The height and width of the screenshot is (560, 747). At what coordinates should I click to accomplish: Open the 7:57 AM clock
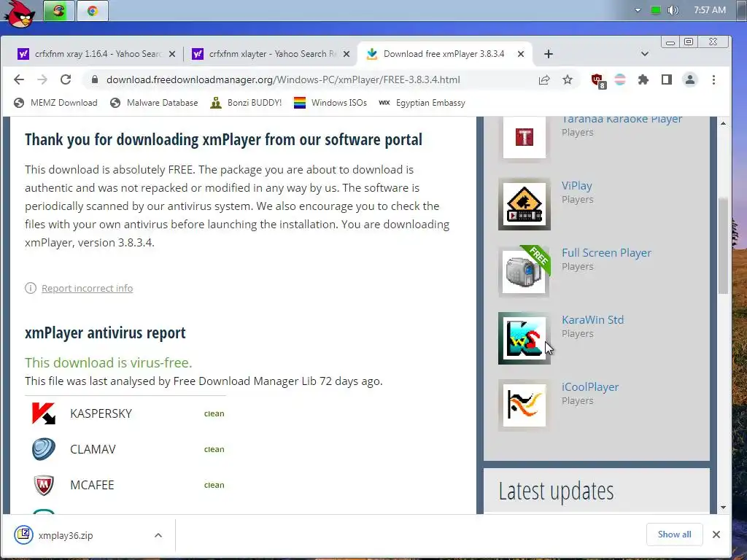[x=709, y=10]
